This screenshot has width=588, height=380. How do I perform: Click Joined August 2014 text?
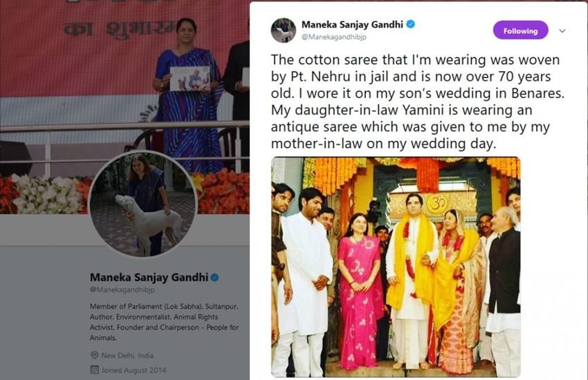tap(134, 370)
